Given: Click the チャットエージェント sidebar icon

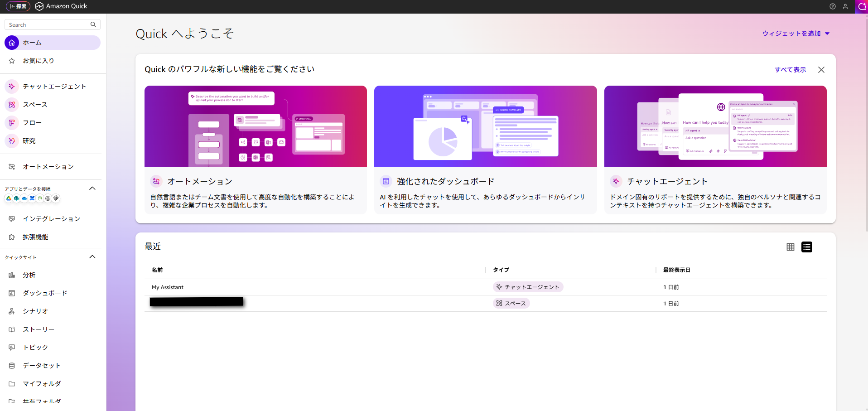Looking at the screenshot, I should point(12,87).
